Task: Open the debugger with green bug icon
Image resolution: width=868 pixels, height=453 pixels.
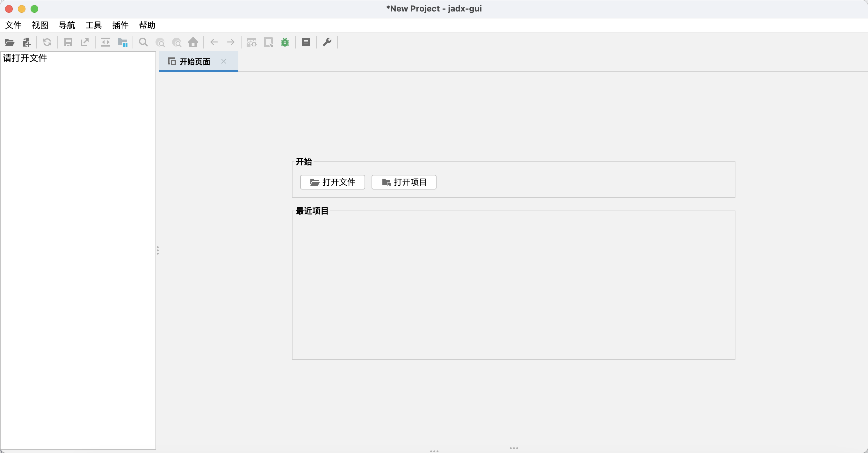Action: click(x=285, y=42)
